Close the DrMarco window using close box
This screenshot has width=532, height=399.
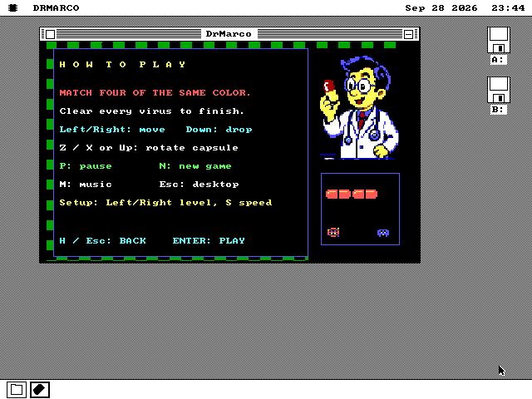pos(50,34)
